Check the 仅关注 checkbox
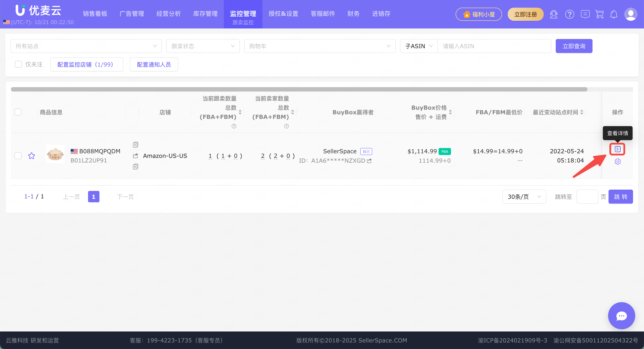 pyautogui.click(x=18, y=64)
